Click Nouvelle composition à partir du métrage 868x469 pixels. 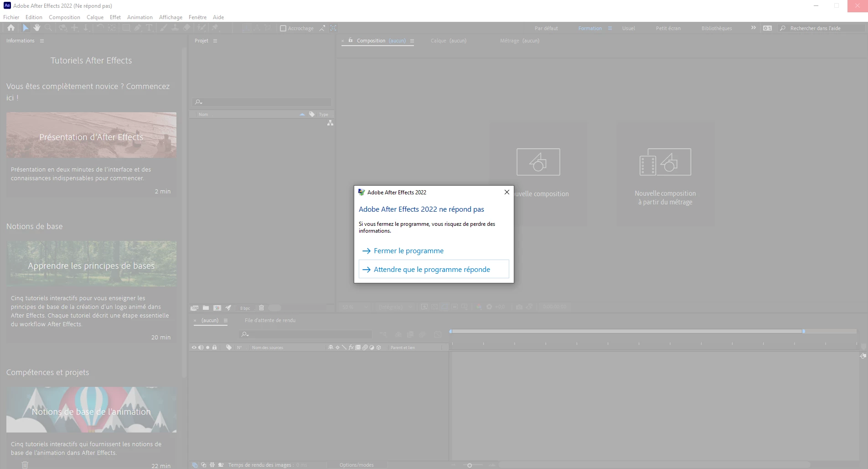click(665, 173)
